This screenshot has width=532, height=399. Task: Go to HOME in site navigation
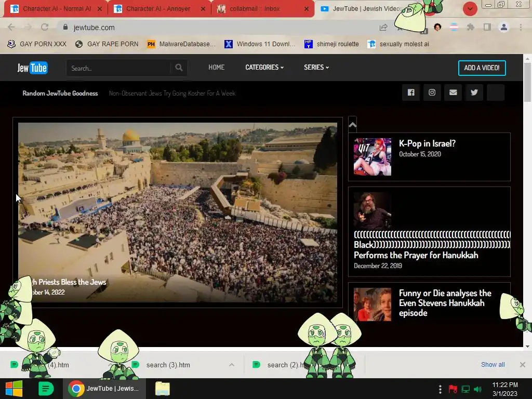[217, 67]
